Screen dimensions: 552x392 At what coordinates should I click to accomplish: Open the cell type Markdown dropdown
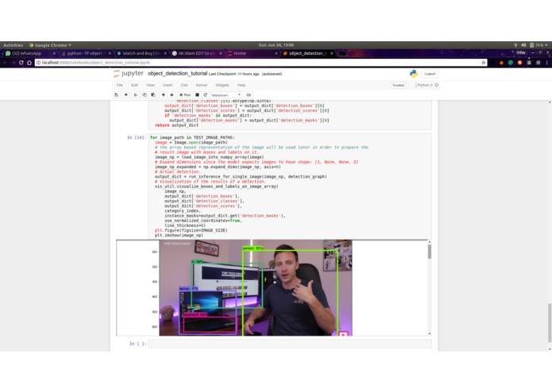(226, 95)
